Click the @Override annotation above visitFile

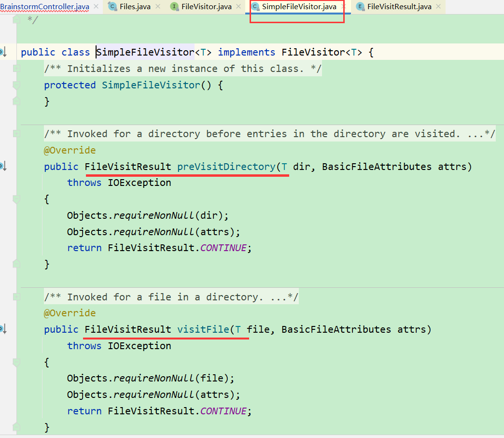70,313
